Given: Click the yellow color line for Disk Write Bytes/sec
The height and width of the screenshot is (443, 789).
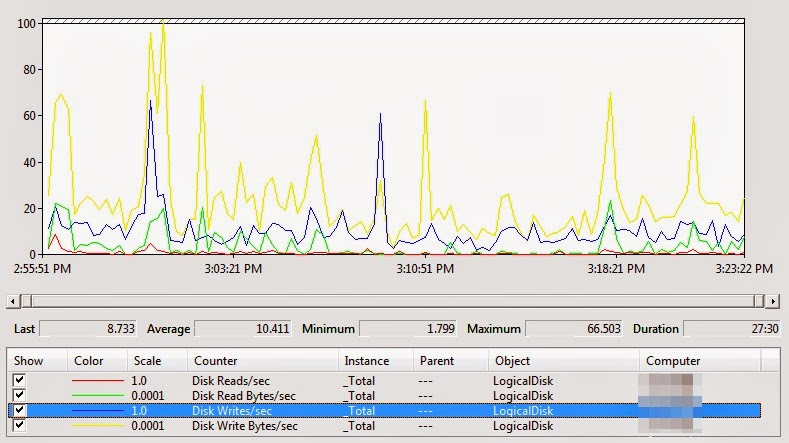Looking at the screenshot, I should [x=98, y=426].
